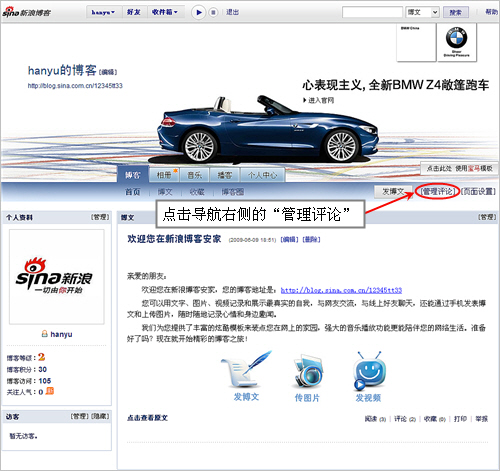
Task: Open the blog URL under the title
Action: click(x=75, y=86)
